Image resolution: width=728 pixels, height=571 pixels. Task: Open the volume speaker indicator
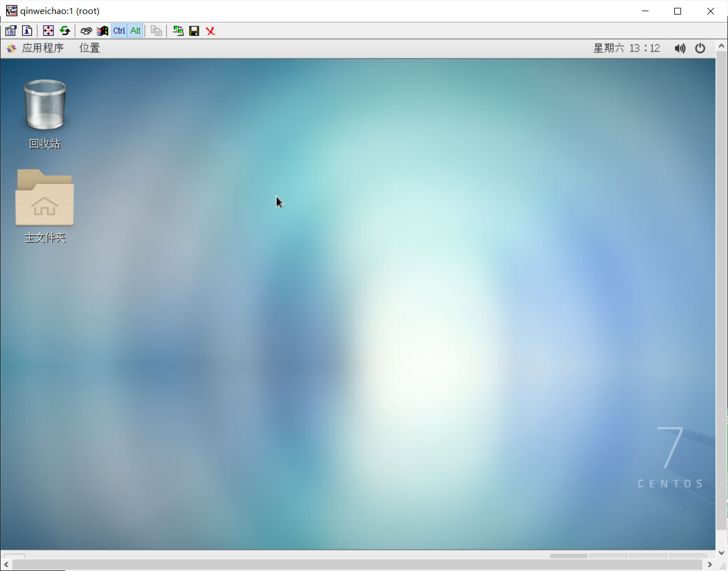coord(680,48)
